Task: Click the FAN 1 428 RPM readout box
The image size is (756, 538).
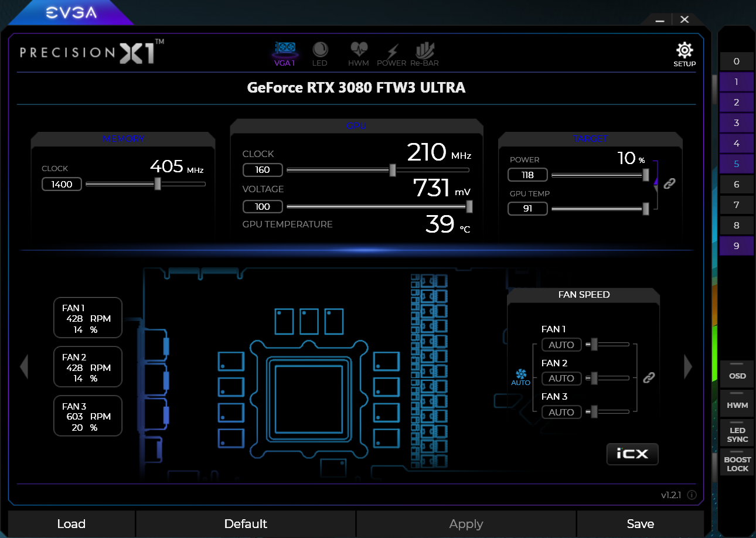Action: pos(88,318)
